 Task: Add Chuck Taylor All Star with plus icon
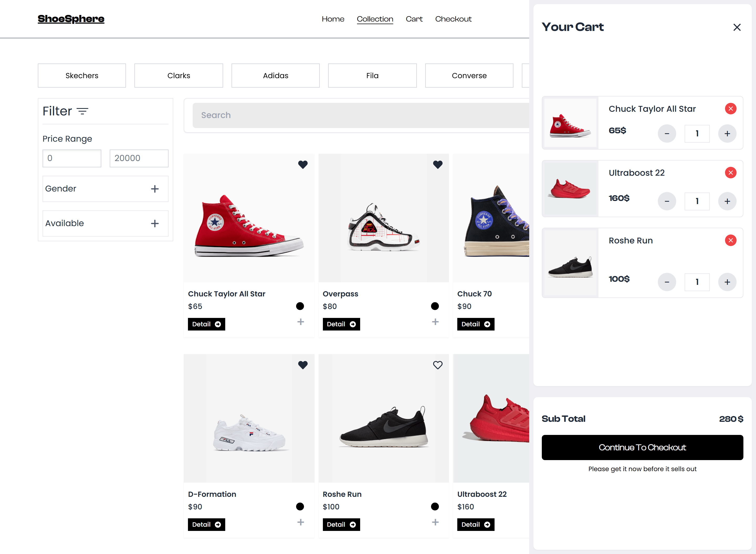tap(301, 322)
